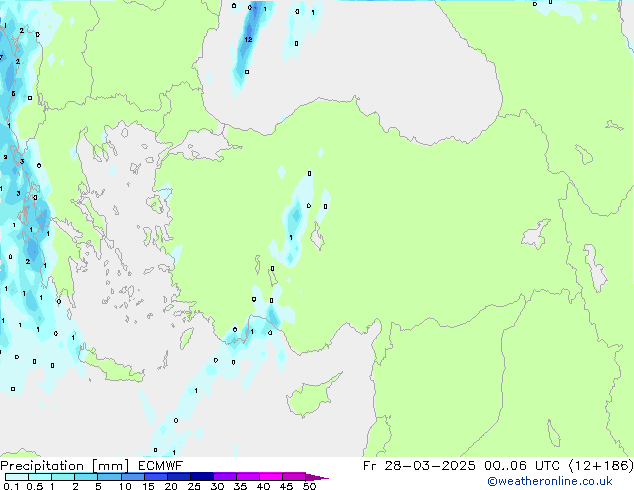
Task: Click the legend label '30'
Action: pyautogui.click(x=217, y=486)
